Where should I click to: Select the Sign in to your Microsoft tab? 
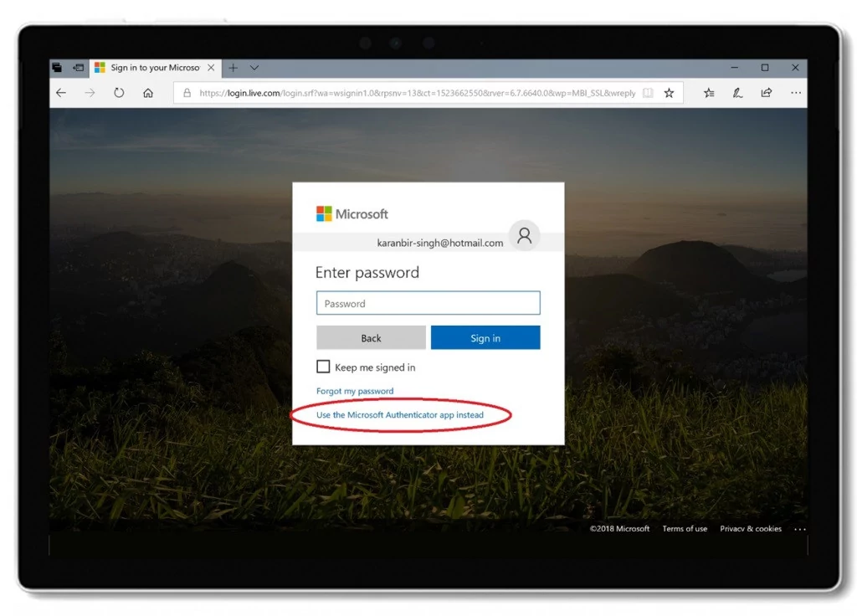[155, 68]
